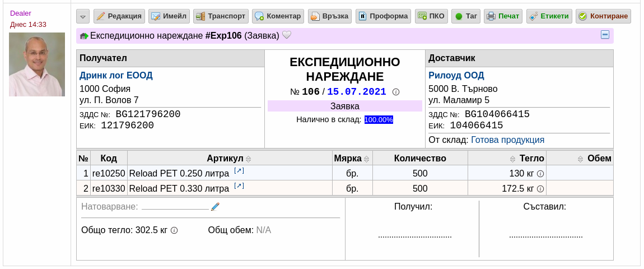Viewport: 644px width, 269px height.
Task: Create a Проформа document
Action: (x=383, y=16)
